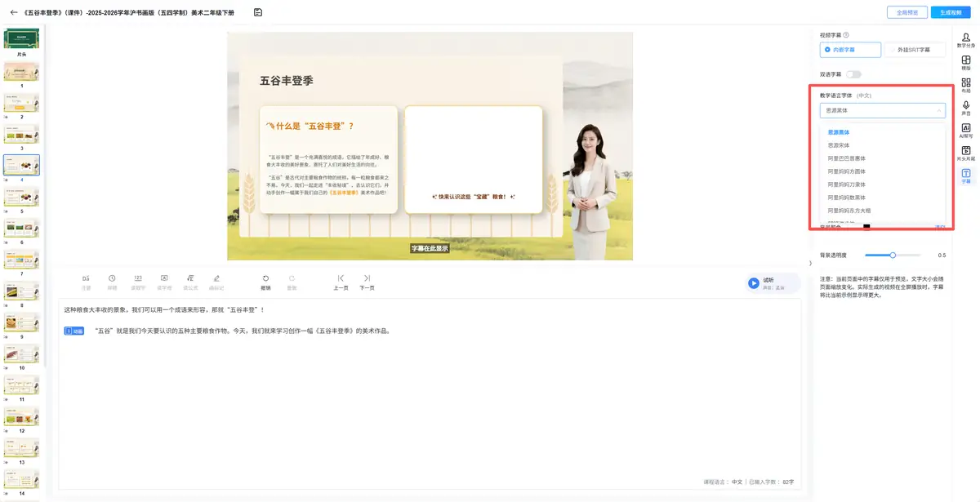Select the 字幕 subtitle panel icon
Image resolution: width=980 pixels, height=502 pixels.
pos(966,176)
